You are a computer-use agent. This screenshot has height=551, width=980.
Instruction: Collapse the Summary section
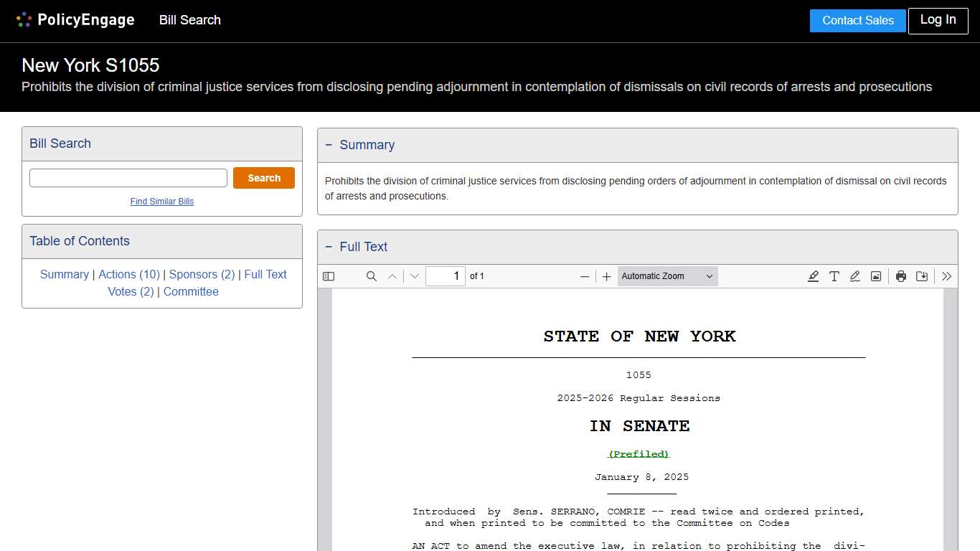(329, 145)
